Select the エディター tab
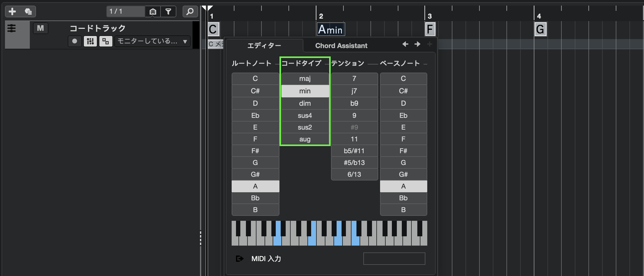This screenshot has height=276, width=644. coord(264,46)
